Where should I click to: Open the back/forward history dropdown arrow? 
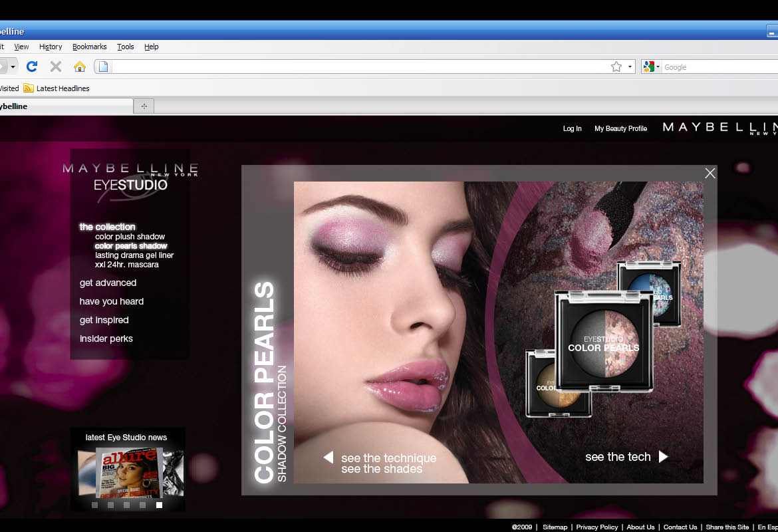coord(13,66)
